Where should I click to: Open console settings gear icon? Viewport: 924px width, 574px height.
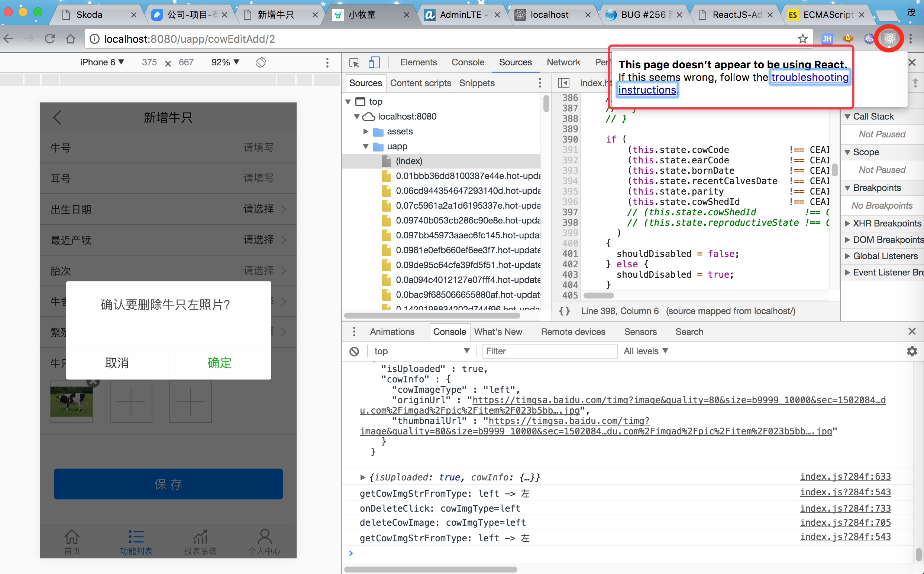[x=911, y=351]
